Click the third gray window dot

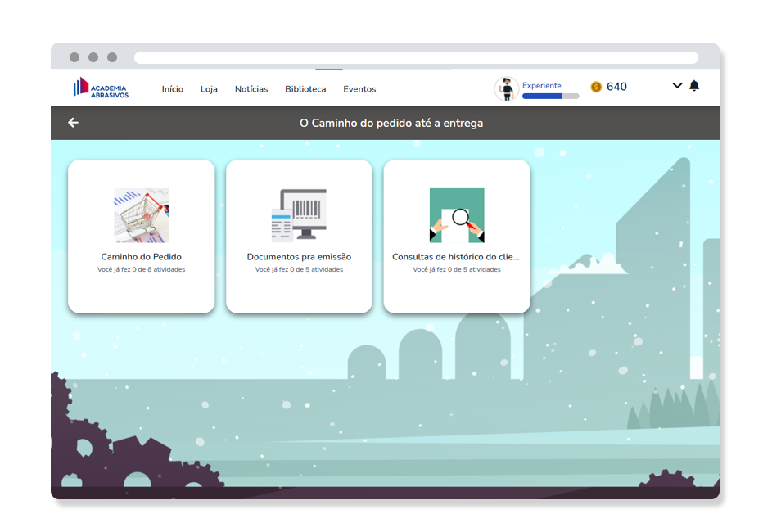pyautogui.click(x=112, y=57)
